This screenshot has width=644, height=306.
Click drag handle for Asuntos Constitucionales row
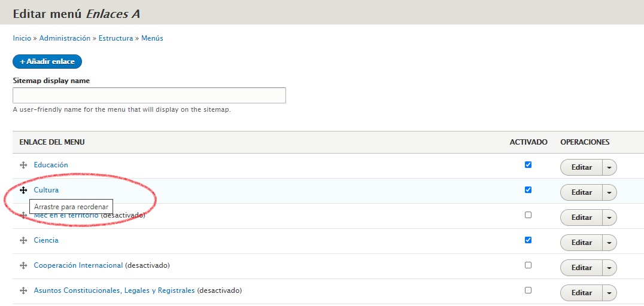point(23,290)
